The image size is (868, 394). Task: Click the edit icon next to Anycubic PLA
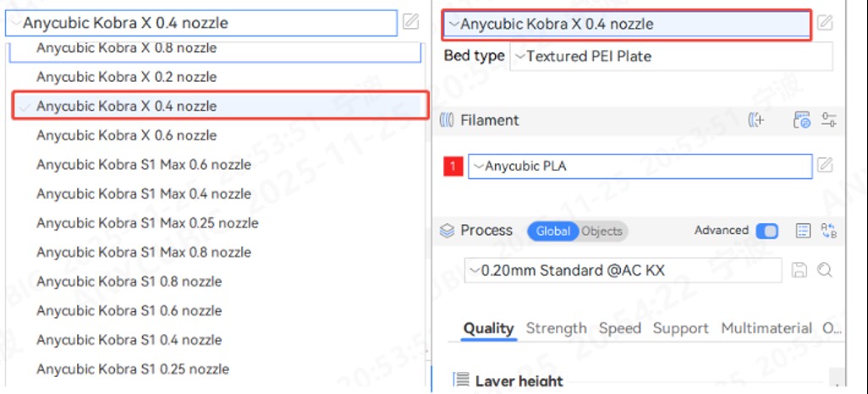coord(825,166)
